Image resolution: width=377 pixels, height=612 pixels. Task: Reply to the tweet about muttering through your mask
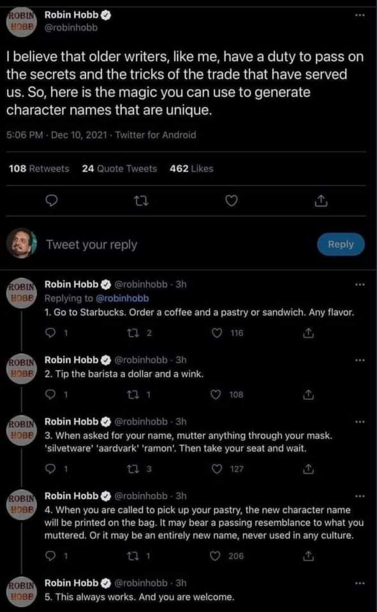pos(51,469)
